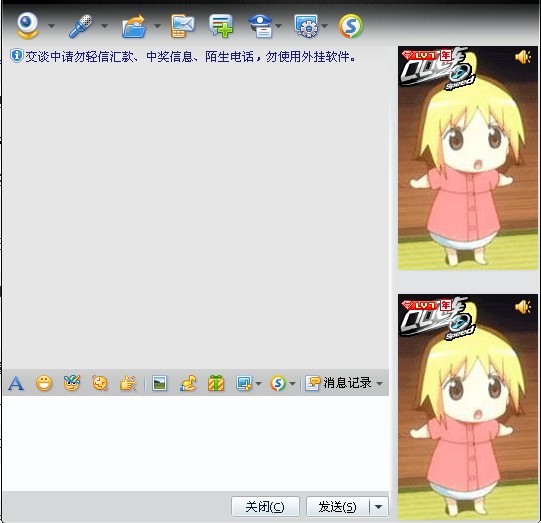Click the input toolbar Soso search icon
This screenshot has height=523, width=541.
(x=278, y=383)
